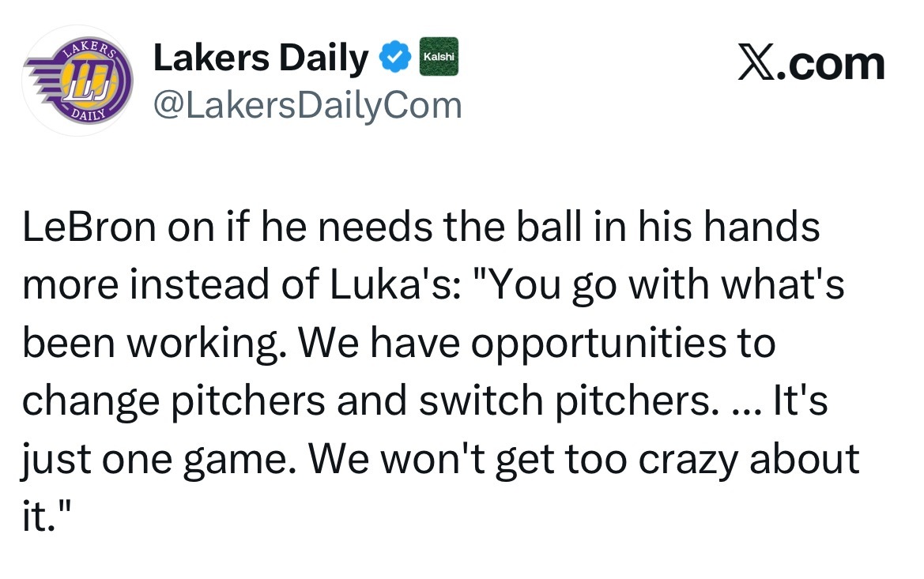924x579 pixels.
Task: Click the word "opportunities" in the tweet
Action: [598, 344]
